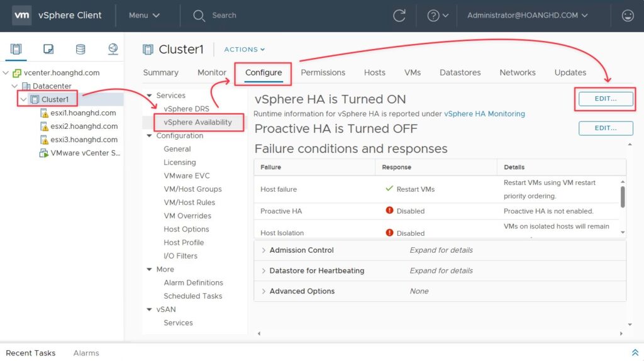The width and height of the screenshot is (644, 361).
Task: Open vSphere HA Monitoring link
Action: point(484,114)
